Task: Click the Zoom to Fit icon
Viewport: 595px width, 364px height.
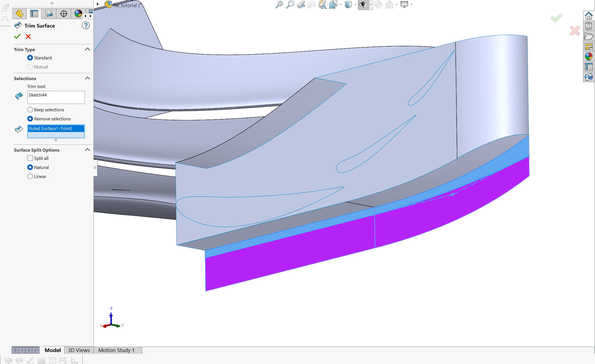Action: tap(279, 5)
